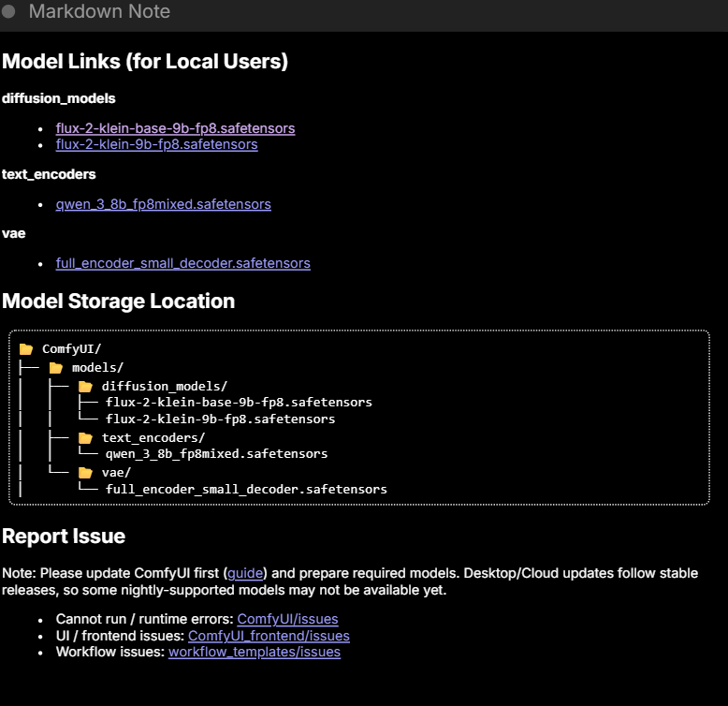Click ComfyUI/ text in the tree
This screenshot has width=728, height=706.
pos(71,349)
